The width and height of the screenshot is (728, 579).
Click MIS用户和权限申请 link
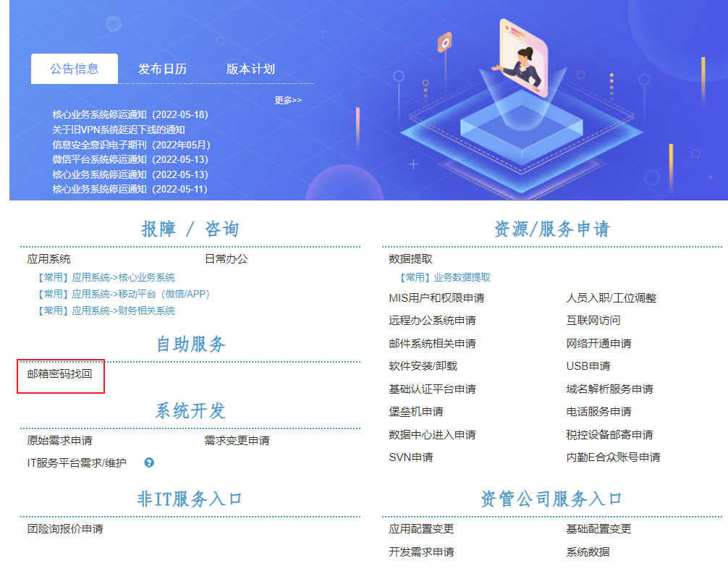[x=436, y=297]
